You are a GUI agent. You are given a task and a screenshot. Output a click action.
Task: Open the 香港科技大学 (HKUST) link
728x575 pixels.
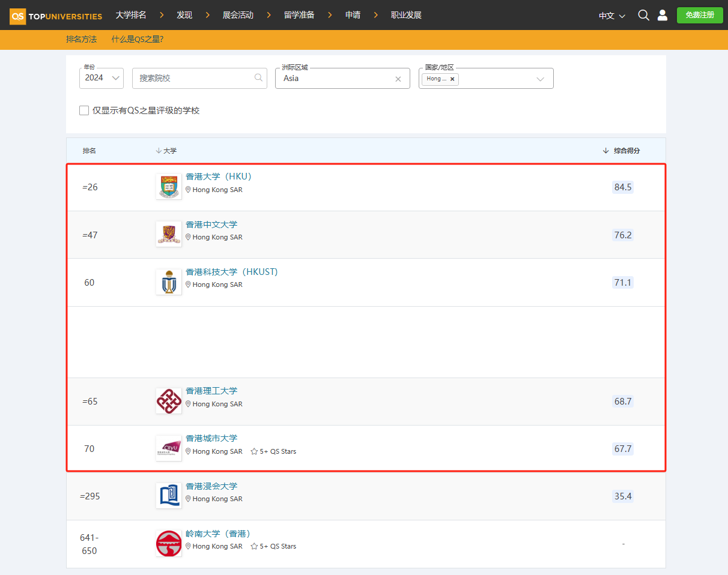pos(232,272)
